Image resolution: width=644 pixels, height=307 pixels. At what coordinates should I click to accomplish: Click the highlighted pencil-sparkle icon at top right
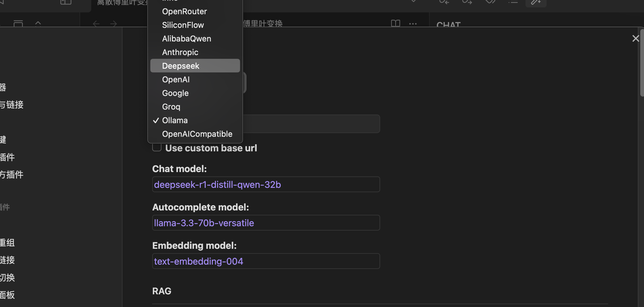536,2
